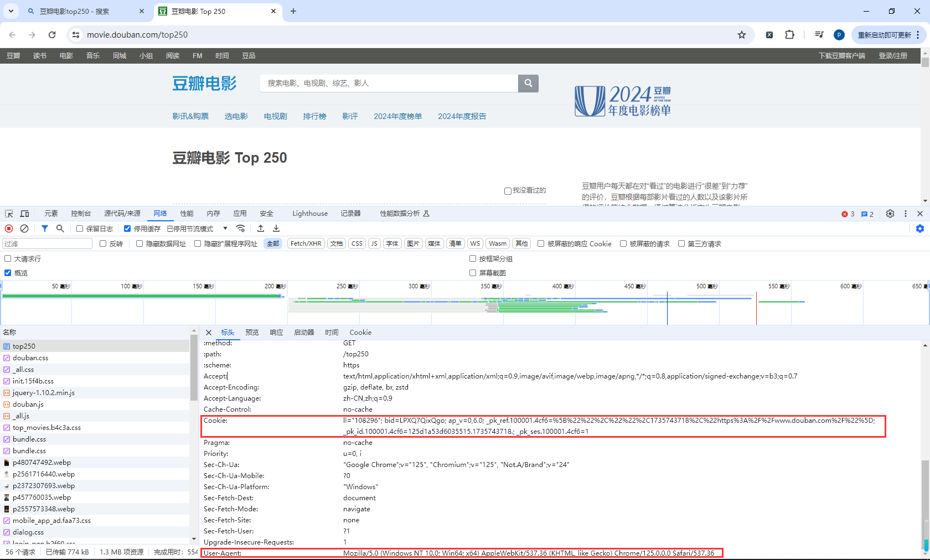Viewport: 930px width, 560px height.
Task: Switch to the 元素 DevTools tab
Action: pyautogui.click(x=51, y=214)
